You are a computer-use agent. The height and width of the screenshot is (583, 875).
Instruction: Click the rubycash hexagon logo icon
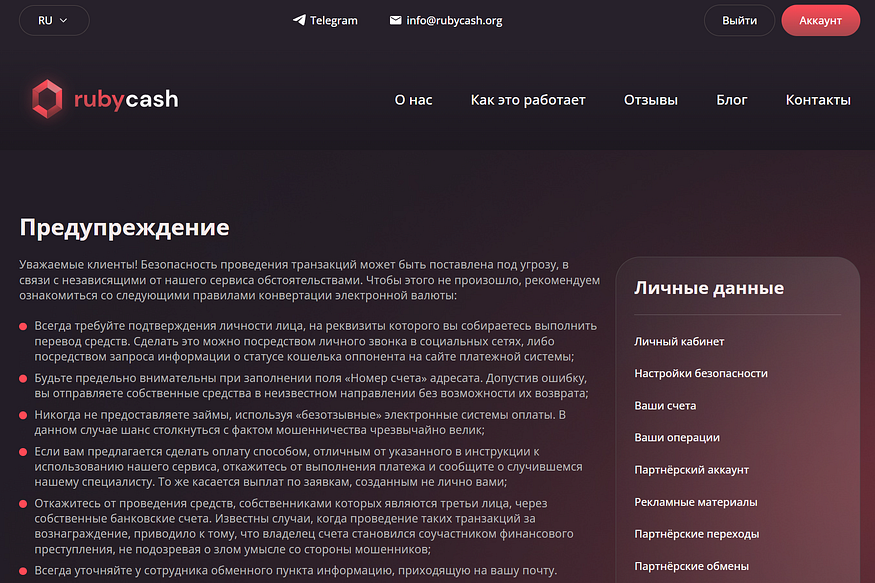coord(47,99)
